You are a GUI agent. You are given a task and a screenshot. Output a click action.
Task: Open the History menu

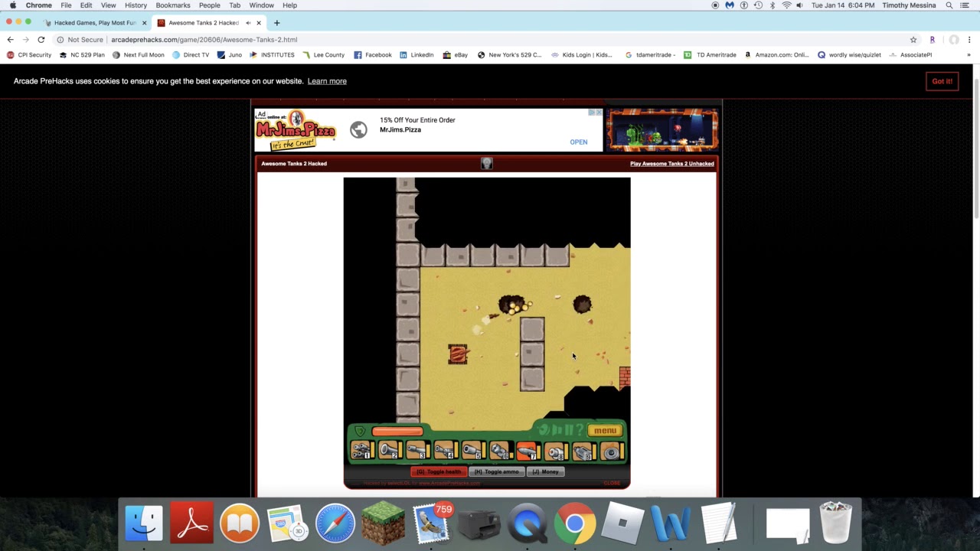point(136,5)
